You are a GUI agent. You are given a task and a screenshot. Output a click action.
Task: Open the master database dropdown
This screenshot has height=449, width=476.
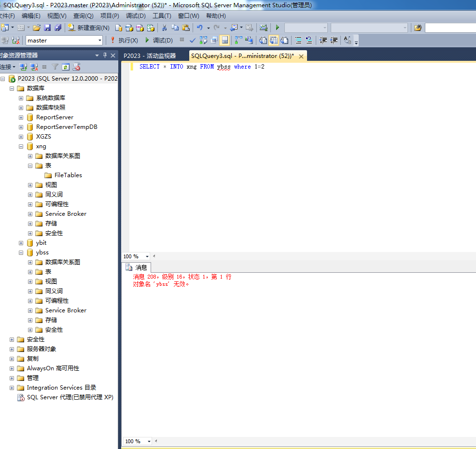click(100, 41)
